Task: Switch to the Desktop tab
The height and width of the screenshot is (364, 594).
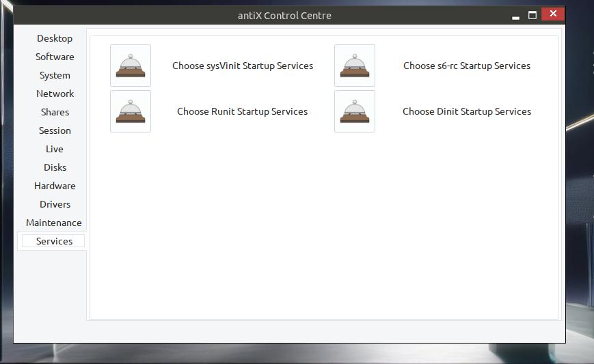Action: click(55, 39)
